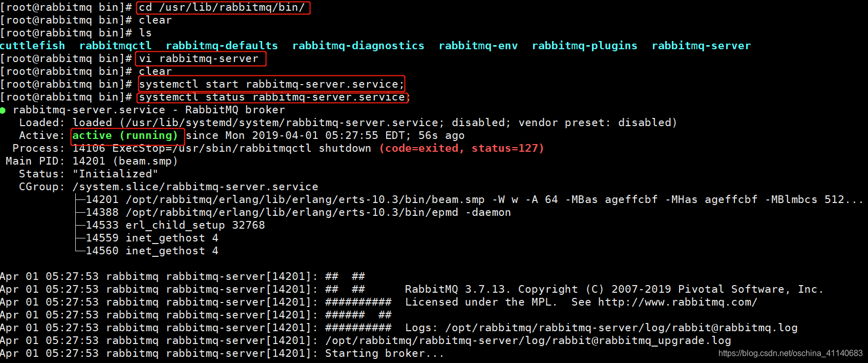Click the 'Loaded:' line unit file path
868x363 pixels.
282,123
